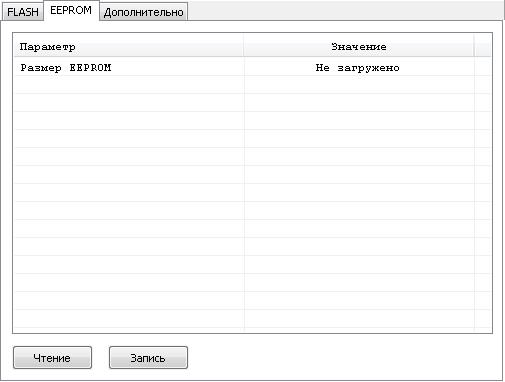Open the Дополнительно tab
Screen dimensions: 505x382
coord(144,12)
